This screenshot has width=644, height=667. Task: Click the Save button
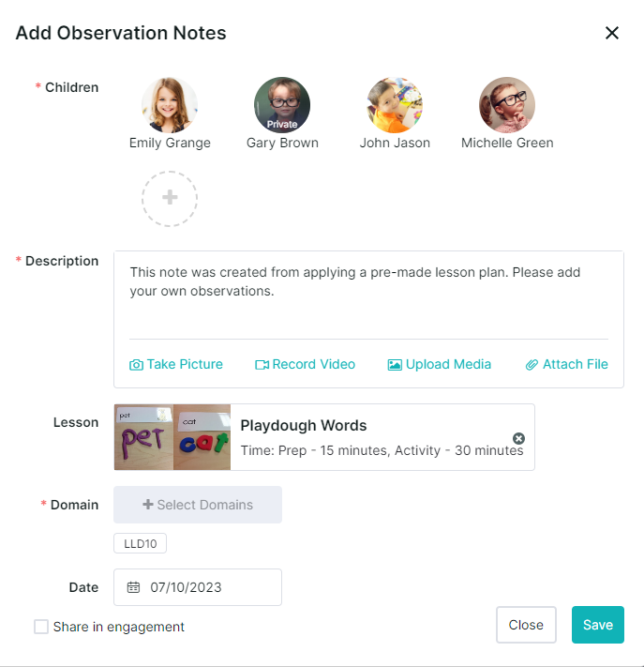point(598,625)
